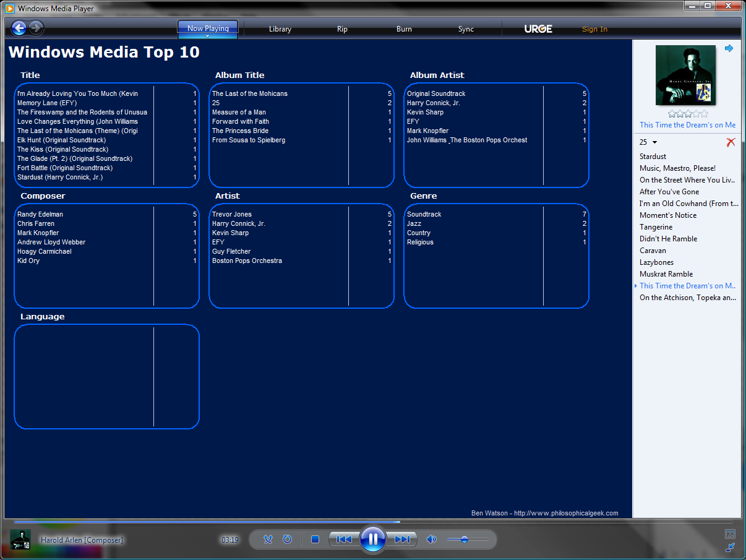746x560 pixels.
Task: Go back with the Back arrow button
Action: [19, 28]
